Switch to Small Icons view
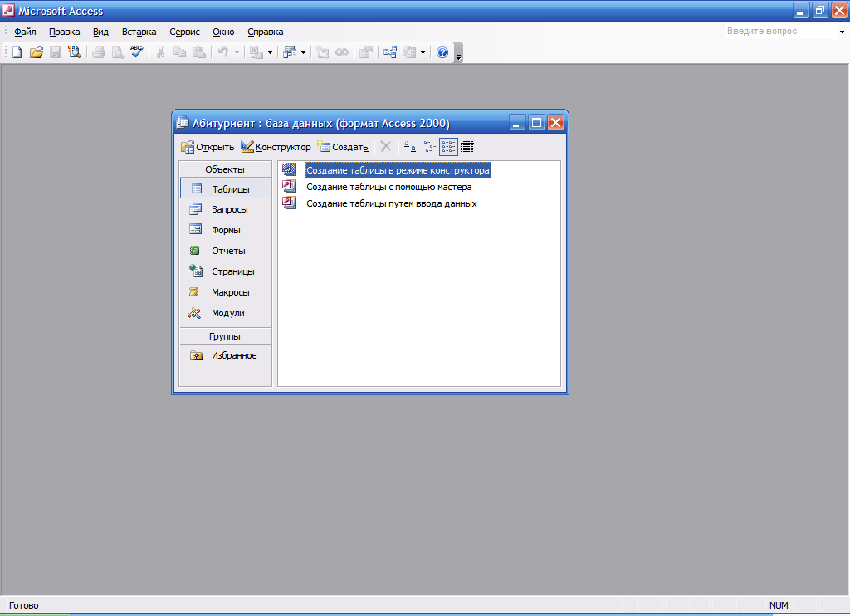This screenshot has height=616, width=850. click(429, 146)
